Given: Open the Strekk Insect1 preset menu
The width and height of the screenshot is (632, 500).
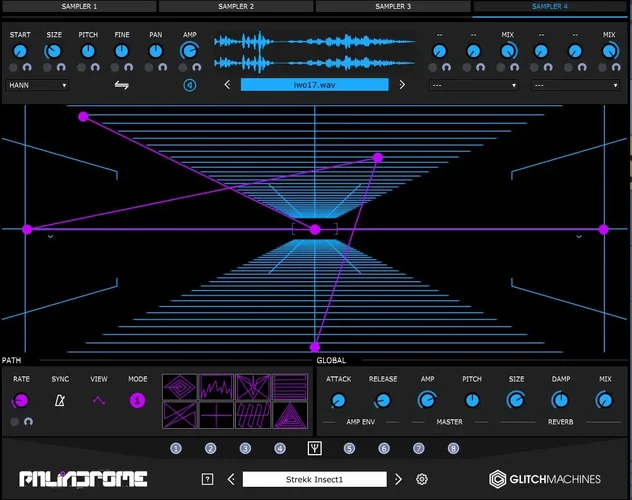Looking at the screenshot, I should 314,479.
